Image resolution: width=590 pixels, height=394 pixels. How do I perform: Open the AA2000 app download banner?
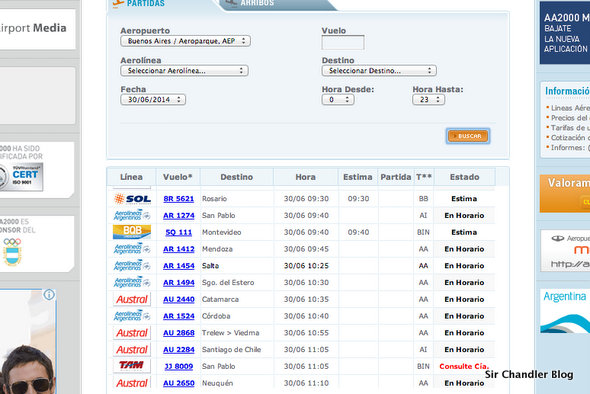565,33
